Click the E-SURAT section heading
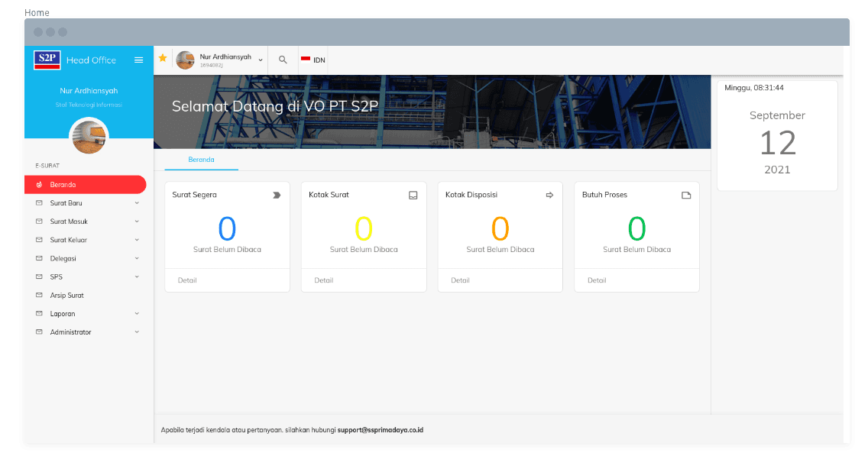Screen dimensions: 868x469 (47, 166)
